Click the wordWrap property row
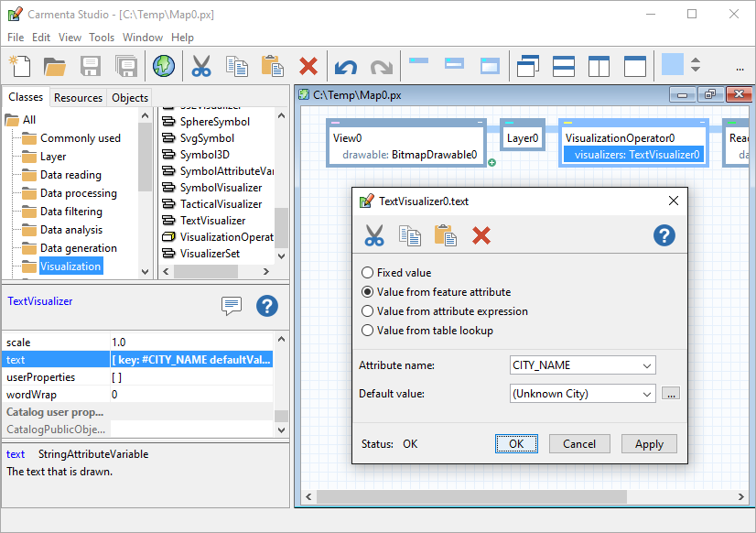The image size is (756, 533). coord(137,395)
